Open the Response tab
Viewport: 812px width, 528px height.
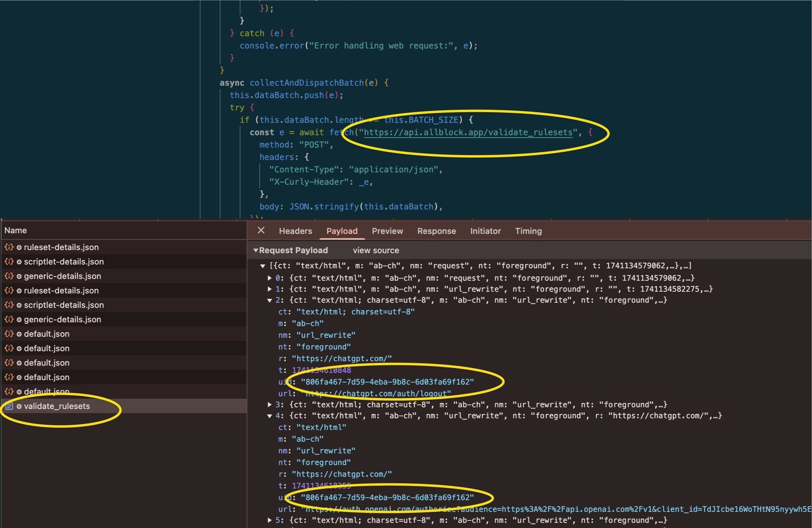click(436, 231)
